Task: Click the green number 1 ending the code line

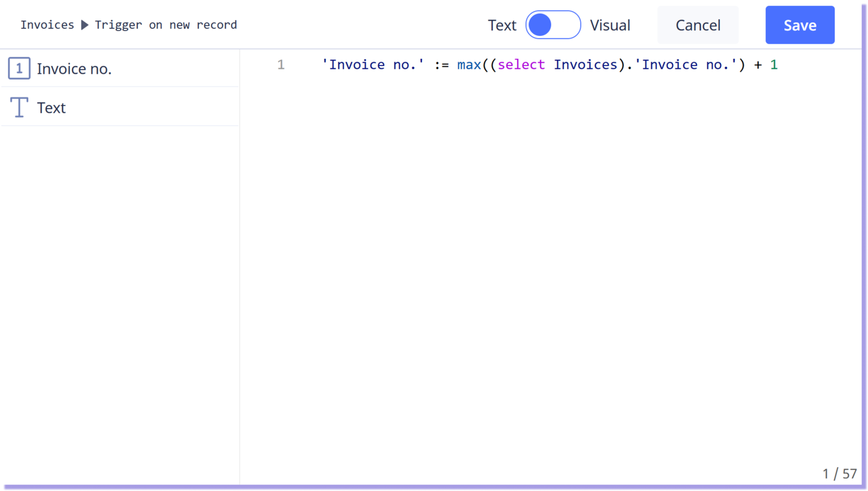Action: point(774,65)
